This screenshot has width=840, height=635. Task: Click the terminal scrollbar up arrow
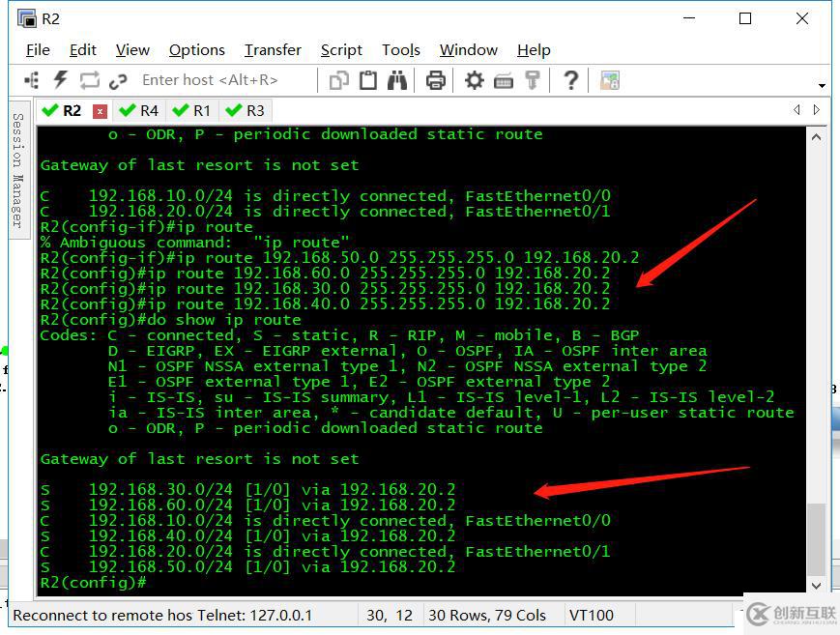point(817,137)
